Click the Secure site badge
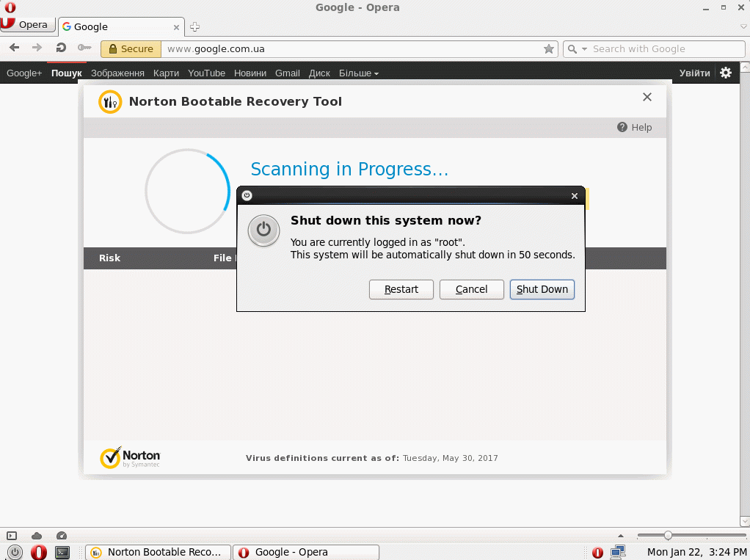Screen dimensions: 750x560 point(131,48)
